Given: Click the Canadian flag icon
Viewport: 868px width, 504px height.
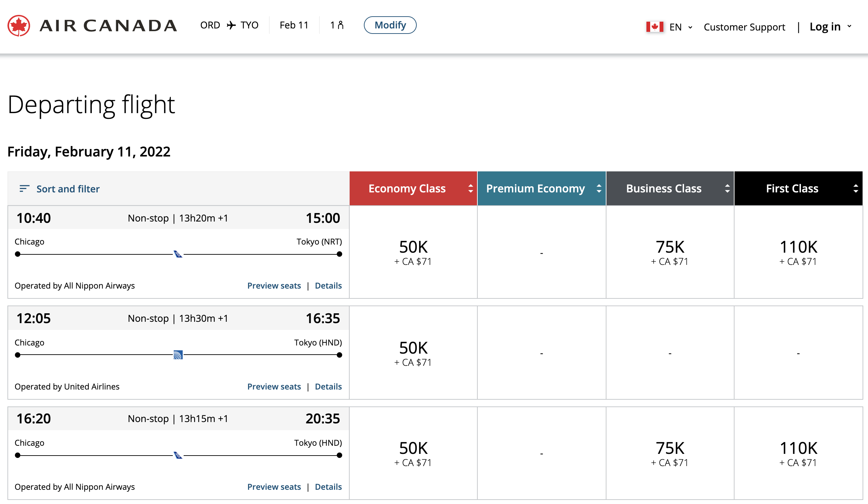Looking at the screenshot, I should 655,27.
